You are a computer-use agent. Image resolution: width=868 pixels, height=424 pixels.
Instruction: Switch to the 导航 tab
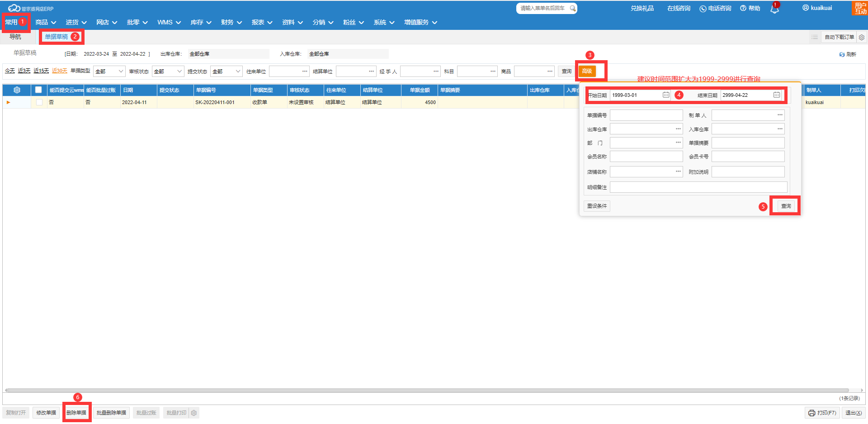click(x=15, y=37)
